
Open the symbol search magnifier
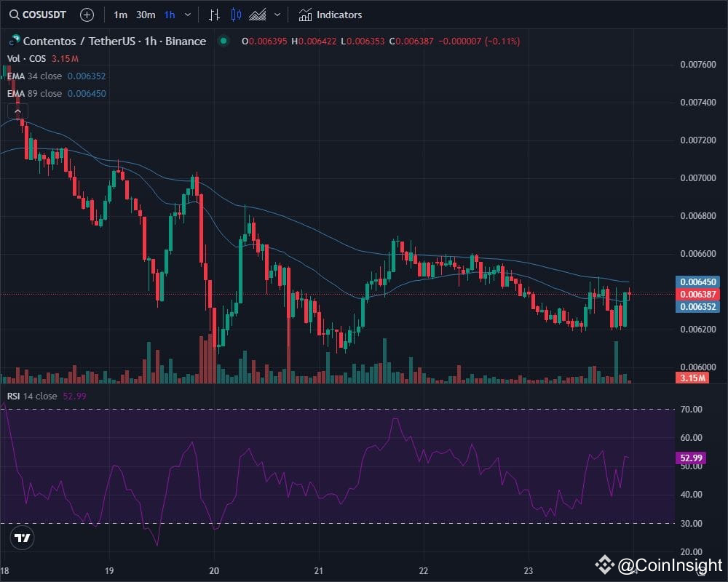coord(15,15)
